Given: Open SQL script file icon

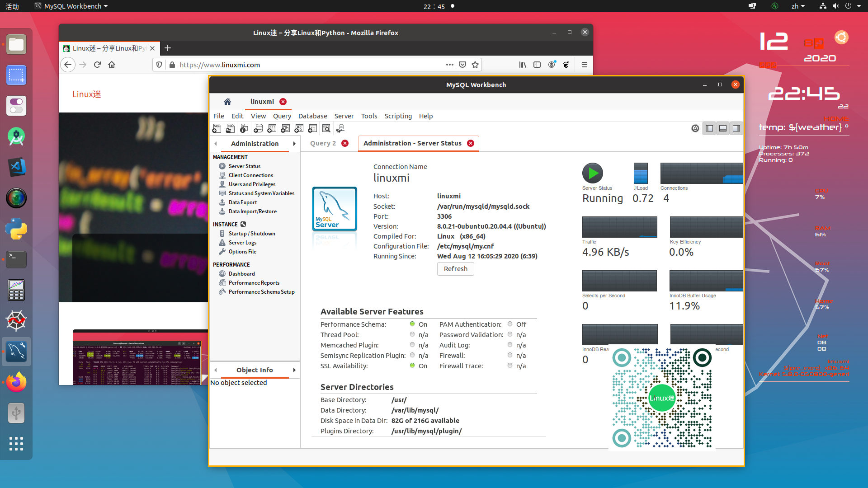Looking at the screenshot, I should (x=230, y=129).
